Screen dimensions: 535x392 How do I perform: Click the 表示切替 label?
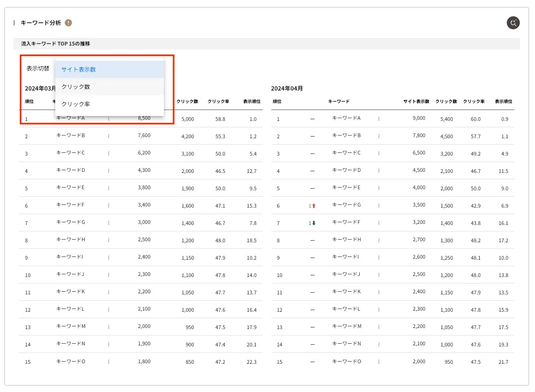pos(38,68)
